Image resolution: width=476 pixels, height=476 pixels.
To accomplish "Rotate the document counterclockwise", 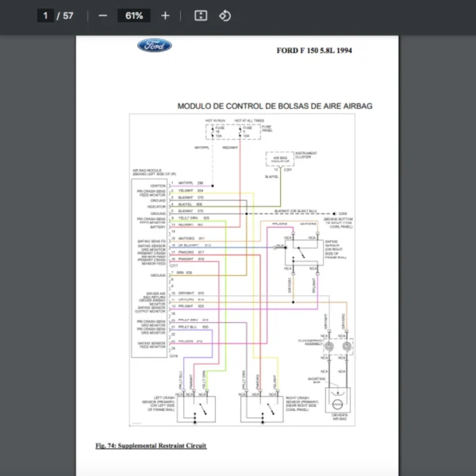I will point(225,15).
